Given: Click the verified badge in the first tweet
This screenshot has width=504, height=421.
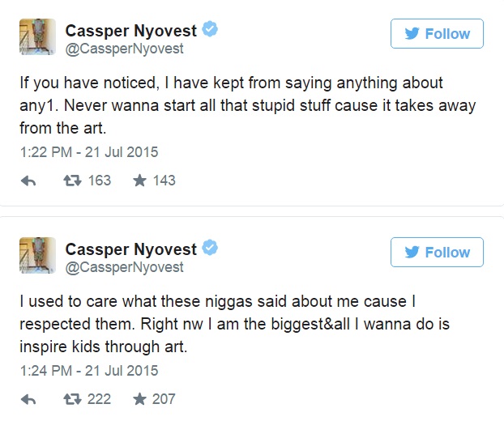Looking at the screenshot, I should coord(210,29).
